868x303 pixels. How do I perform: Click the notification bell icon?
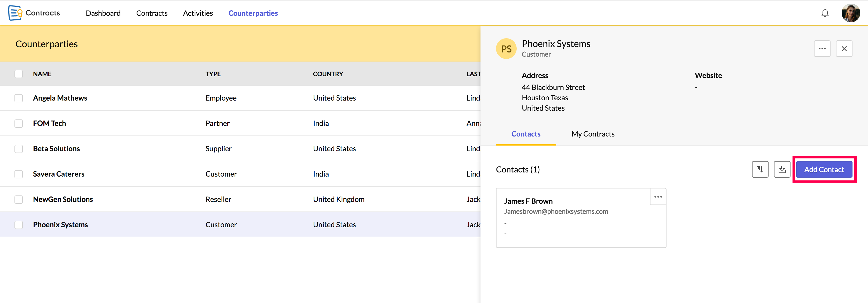point(825,13)
